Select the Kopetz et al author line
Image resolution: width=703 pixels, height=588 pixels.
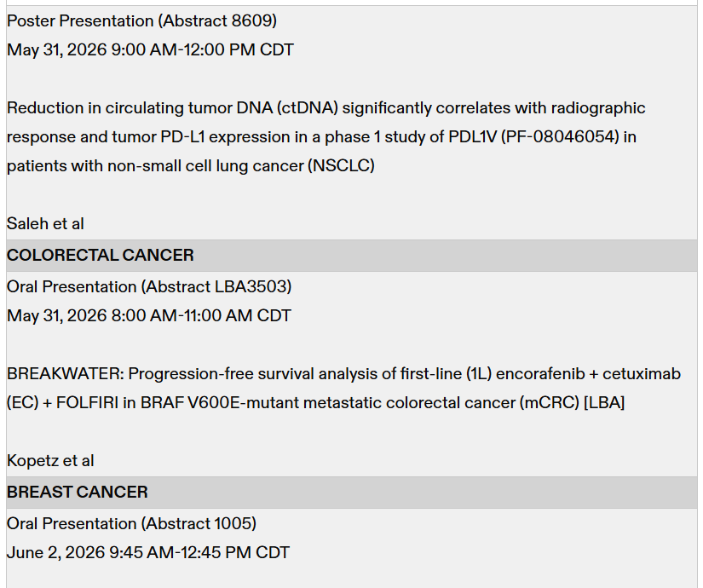(50, 460)
